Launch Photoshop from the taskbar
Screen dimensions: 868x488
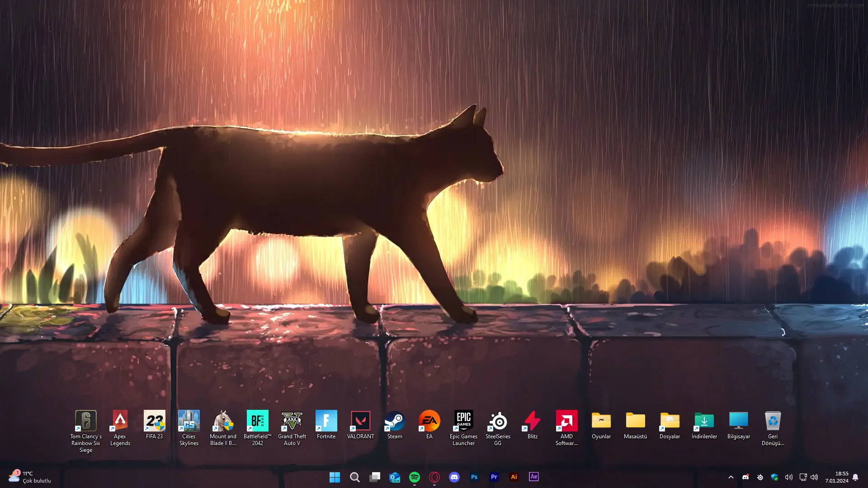474,477
